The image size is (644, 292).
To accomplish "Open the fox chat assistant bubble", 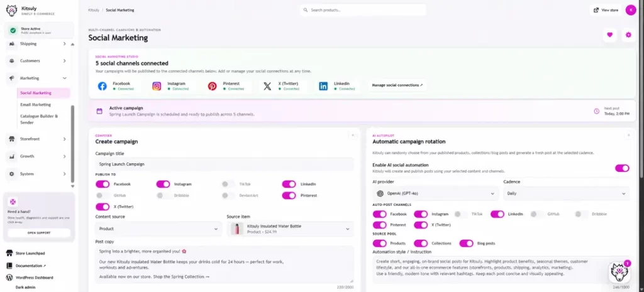I will pos(619,272).
